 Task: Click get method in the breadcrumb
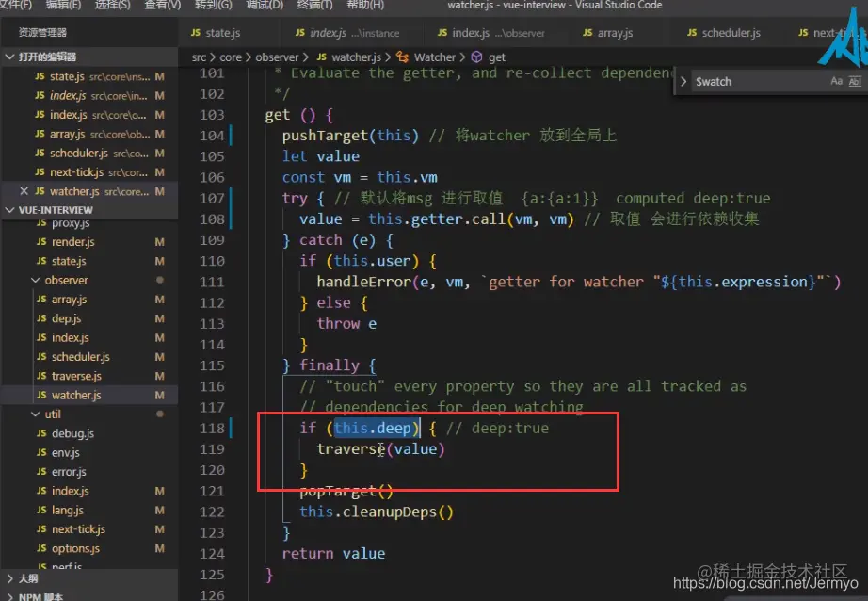point(496,57)
